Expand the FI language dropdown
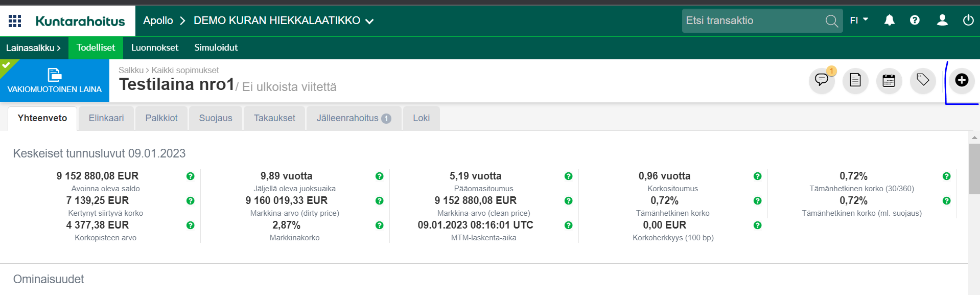 click(x=859, y=20)
